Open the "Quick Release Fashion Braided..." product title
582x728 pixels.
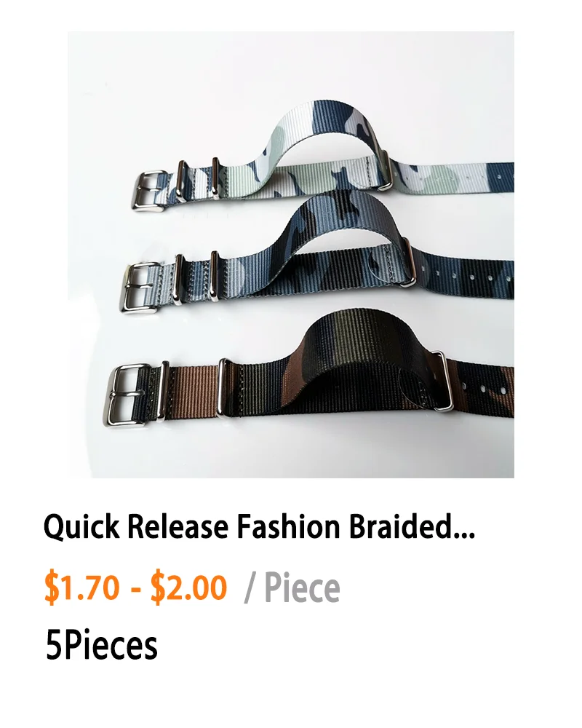(x=260, y=527)
